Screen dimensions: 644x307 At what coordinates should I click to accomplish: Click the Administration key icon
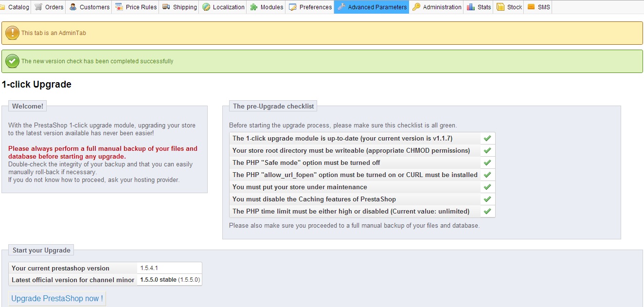[x=416, y=7]
